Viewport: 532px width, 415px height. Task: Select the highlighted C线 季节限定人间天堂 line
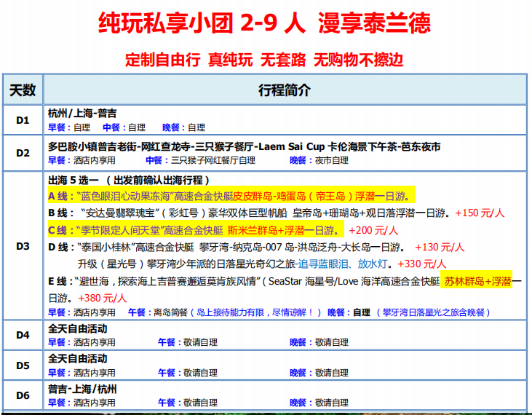click(194, 230)
